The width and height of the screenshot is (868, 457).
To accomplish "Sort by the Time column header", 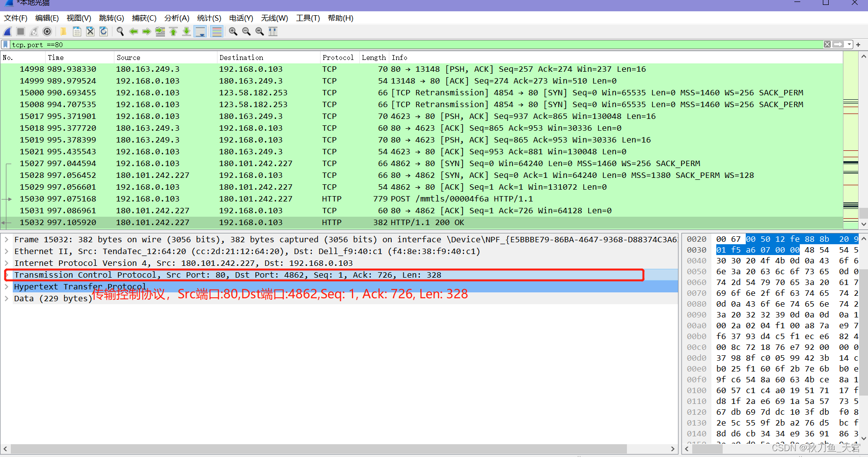I will 80,57.
